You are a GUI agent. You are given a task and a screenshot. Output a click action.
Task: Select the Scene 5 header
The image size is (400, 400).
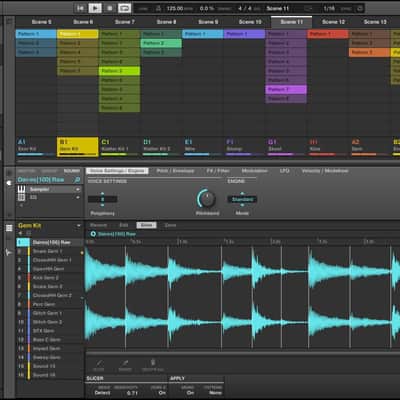41,22
